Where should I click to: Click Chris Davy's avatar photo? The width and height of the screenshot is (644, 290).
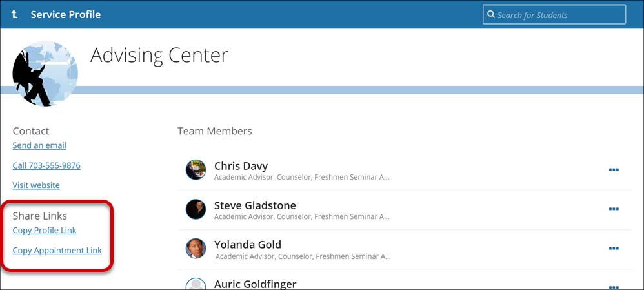196,170
